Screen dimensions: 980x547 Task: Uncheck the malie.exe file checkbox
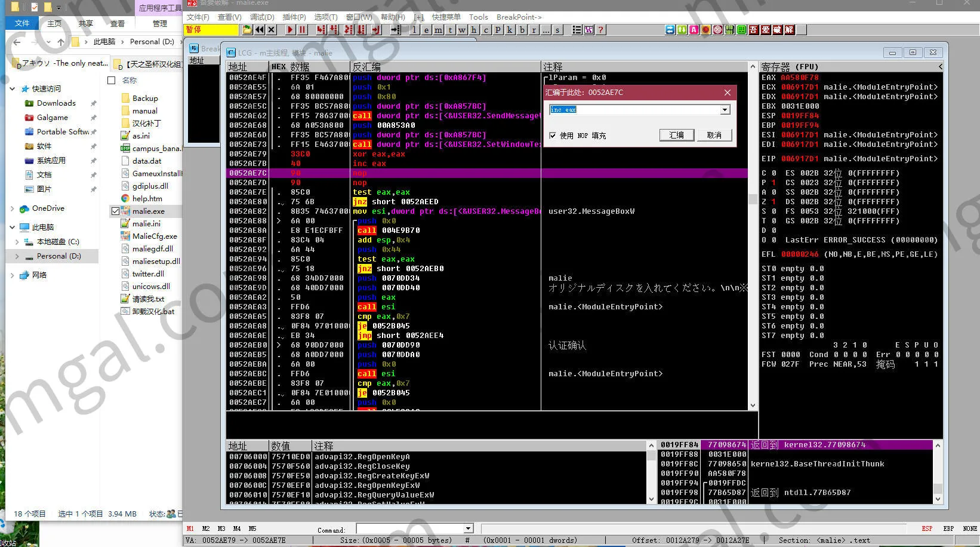(x=115, y=211)
